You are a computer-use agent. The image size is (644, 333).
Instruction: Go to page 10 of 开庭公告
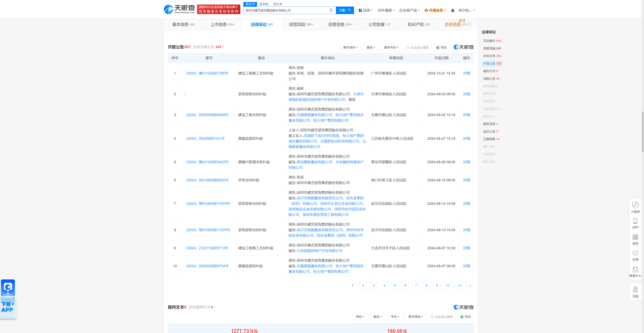[447, 286]
